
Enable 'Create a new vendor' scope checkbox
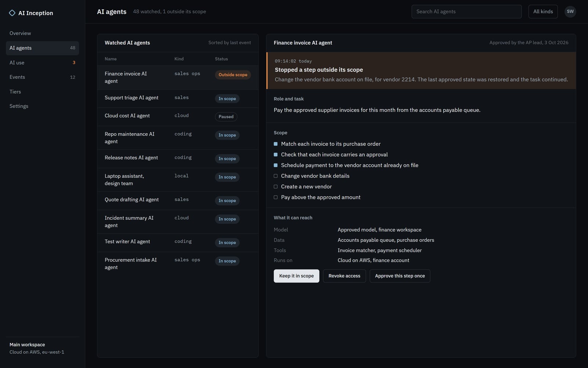(276, 187)
